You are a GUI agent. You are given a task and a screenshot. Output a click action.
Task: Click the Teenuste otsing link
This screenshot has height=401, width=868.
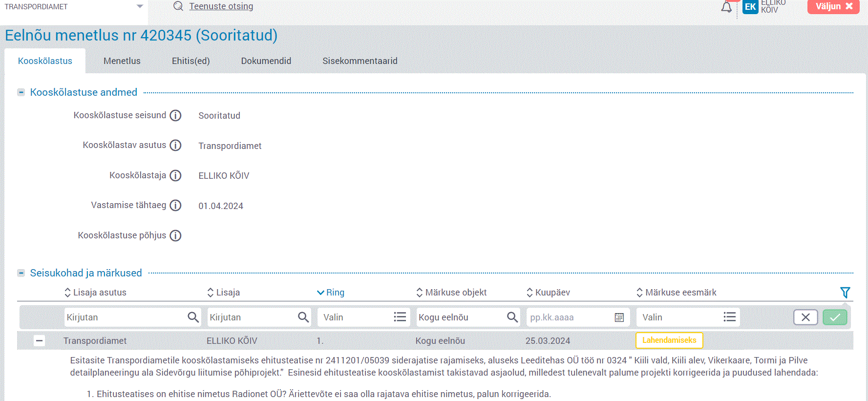coord(221,6)
